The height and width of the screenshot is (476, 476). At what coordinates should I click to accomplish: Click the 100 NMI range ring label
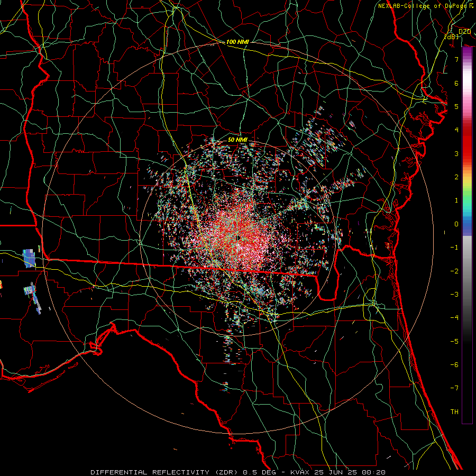(237, 42)
